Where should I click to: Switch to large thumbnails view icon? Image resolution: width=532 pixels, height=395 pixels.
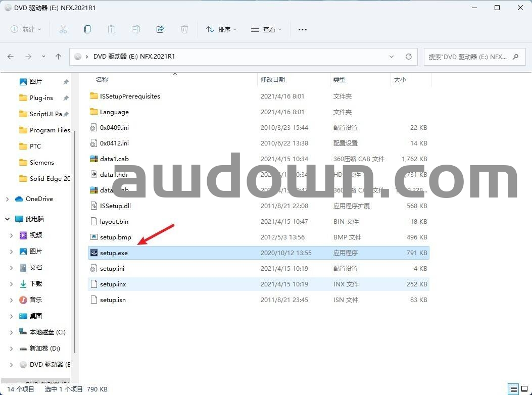pyautogui.click(x=524, y=389)
